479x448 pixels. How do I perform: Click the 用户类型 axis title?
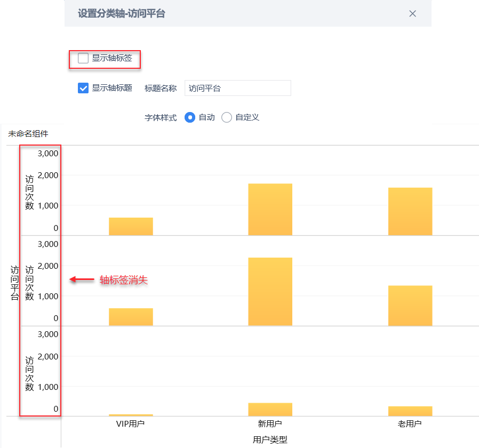coord(270,439)
